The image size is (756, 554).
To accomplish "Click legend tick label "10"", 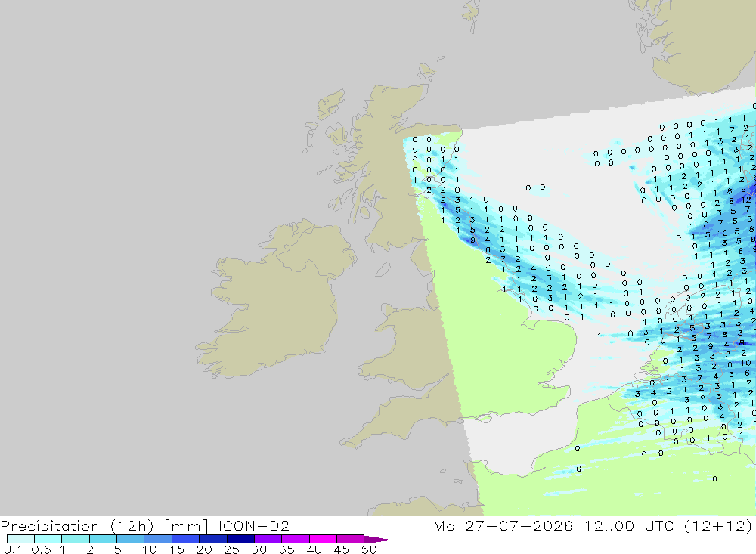I will click(150, 549).
